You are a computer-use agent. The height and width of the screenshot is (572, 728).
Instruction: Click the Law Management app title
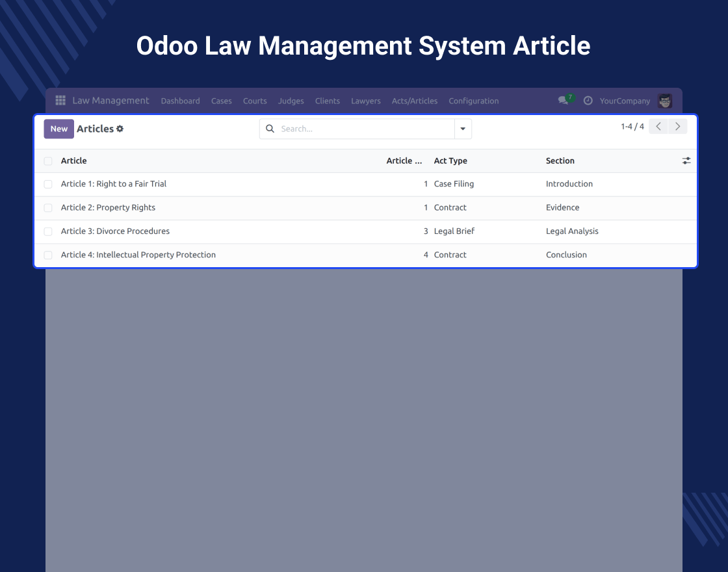(110, 100)
